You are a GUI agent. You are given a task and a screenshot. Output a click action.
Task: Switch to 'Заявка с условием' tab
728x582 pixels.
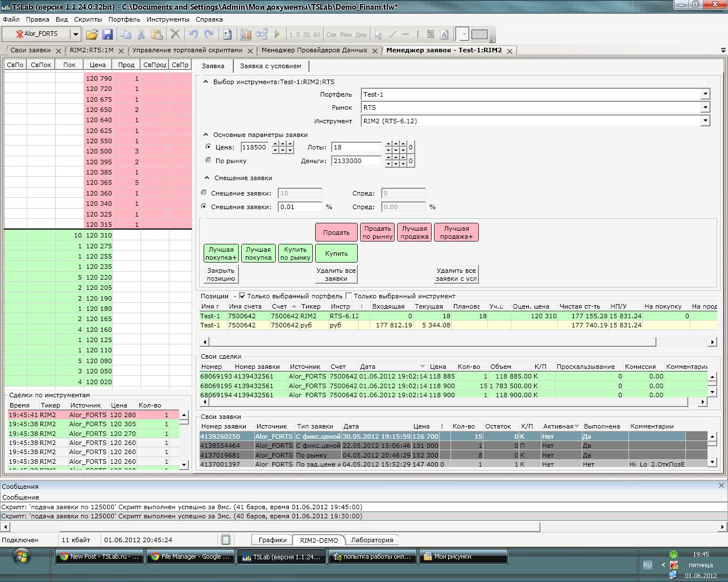270,66
